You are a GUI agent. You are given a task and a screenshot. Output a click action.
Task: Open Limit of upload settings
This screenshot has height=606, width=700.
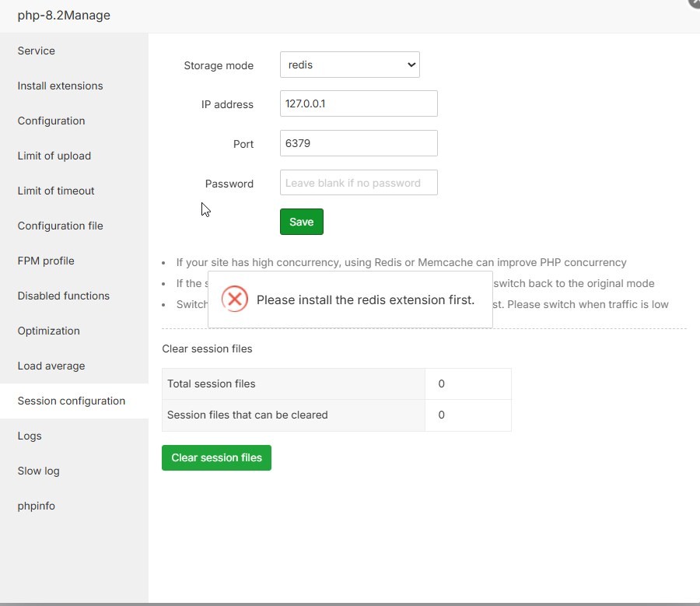click(54, 156)
